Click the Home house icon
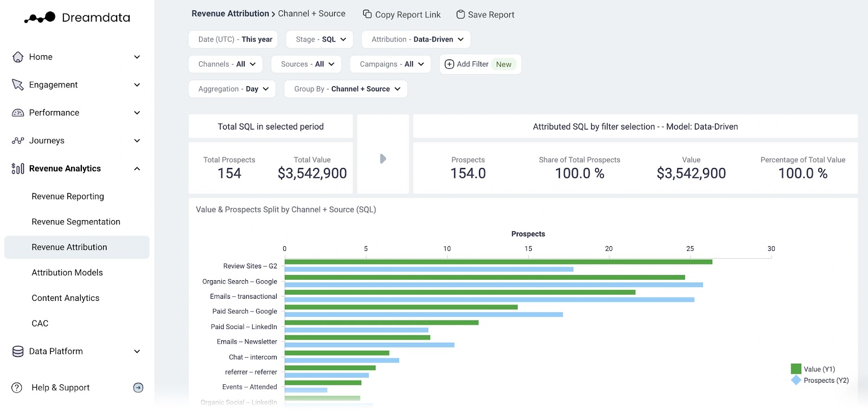This screenshot has width=868, height=413. point(18,57)
